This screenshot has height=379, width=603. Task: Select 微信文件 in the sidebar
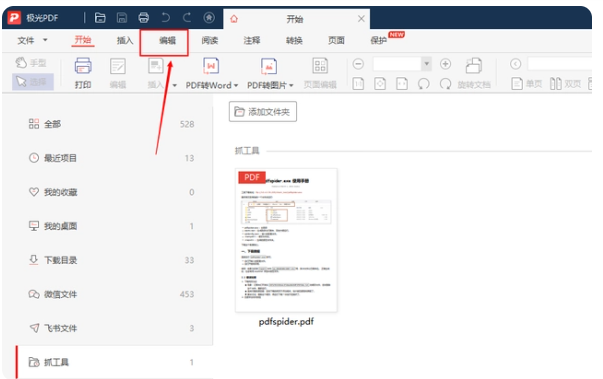tap(112, 294)
